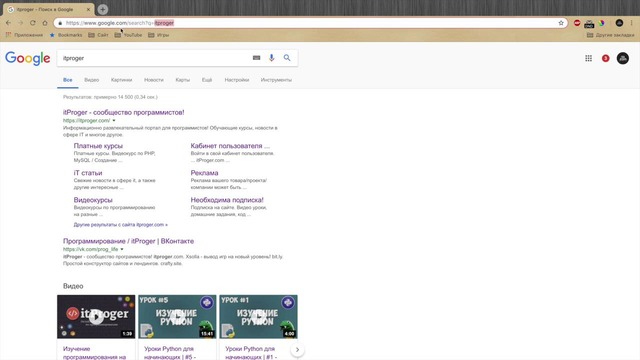Image resolution: width=640 pixels, height=360 pixels.
Task: Open the Ещё menu
Action: [207, 80]
